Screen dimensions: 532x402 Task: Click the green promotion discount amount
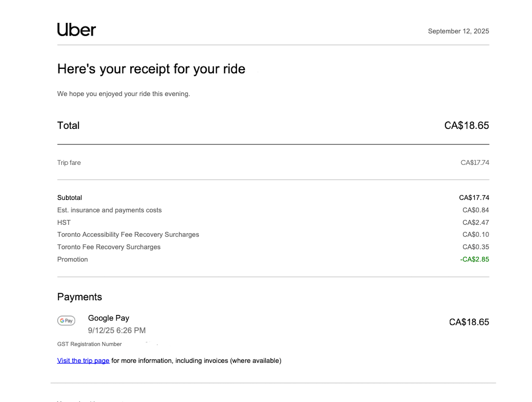pyautogui.click(x=474, y=259)
